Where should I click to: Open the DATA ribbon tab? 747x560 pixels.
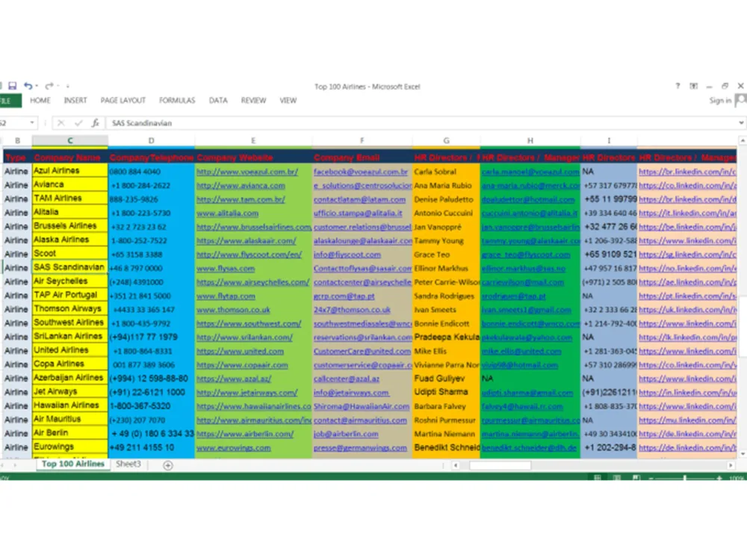tap(218, 101)
